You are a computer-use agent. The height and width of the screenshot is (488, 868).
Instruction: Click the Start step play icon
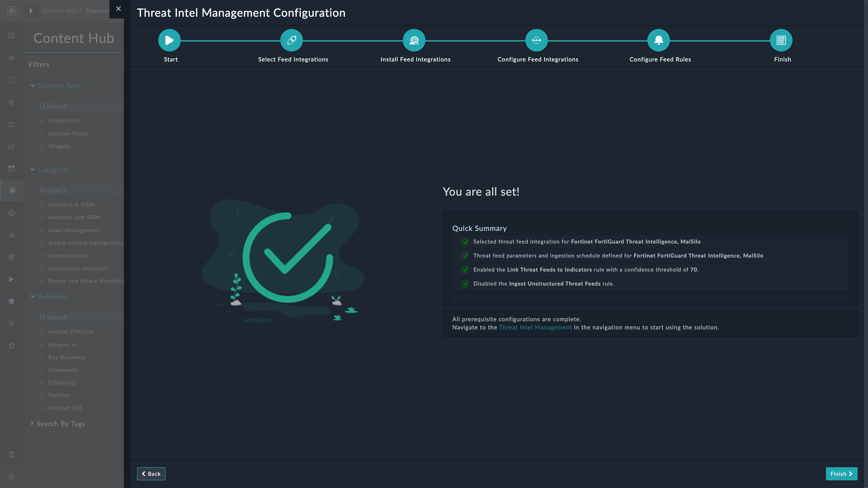pyautogui.click(x=169, y=40)
